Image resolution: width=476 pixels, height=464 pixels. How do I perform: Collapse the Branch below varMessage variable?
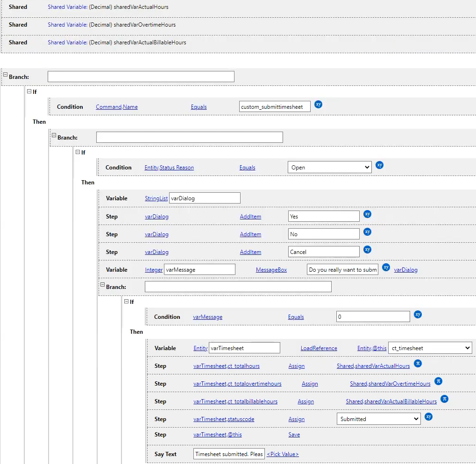[x=102, y=285]
